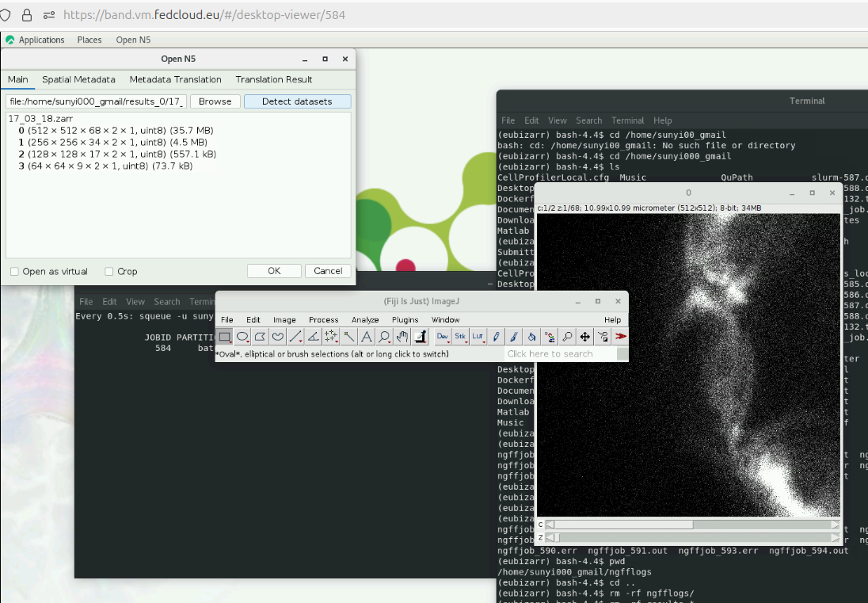Open the ImageJ Window menu
This screenshot has height=603, width=868.
[445, 319]
